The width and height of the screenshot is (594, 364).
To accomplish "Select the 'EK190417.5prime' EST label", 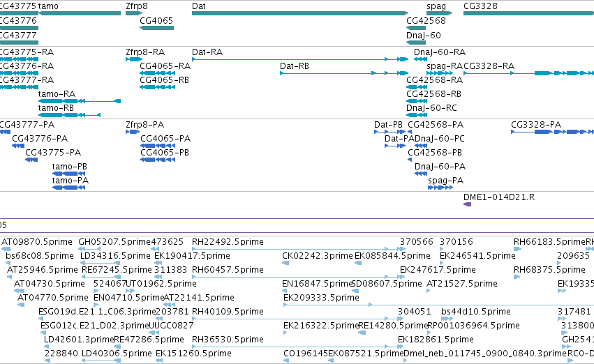I will pos(192,256).
